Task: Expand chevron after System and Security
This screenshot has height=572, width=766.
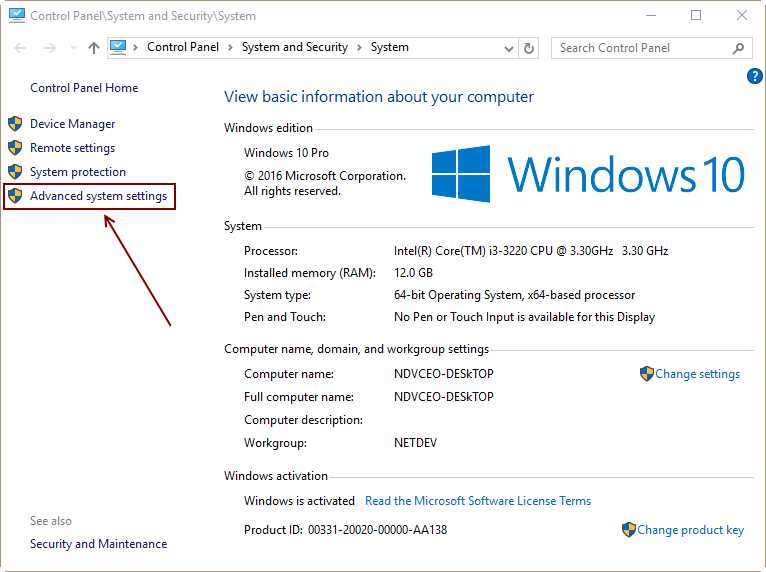Action: tap(359, 47)
